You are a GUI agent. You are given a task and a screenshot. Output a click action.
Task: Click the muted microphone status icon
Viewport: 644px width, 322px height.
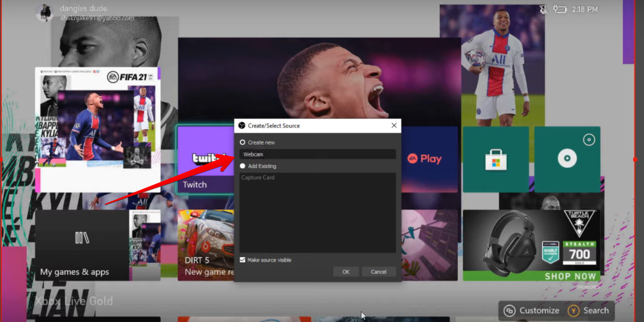[543, 9]
